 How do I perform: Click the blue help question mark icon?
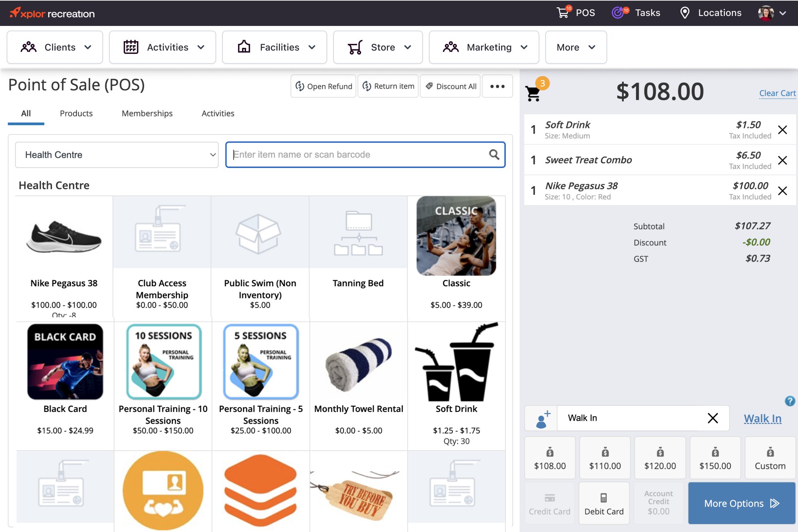[x=790, y=401]
